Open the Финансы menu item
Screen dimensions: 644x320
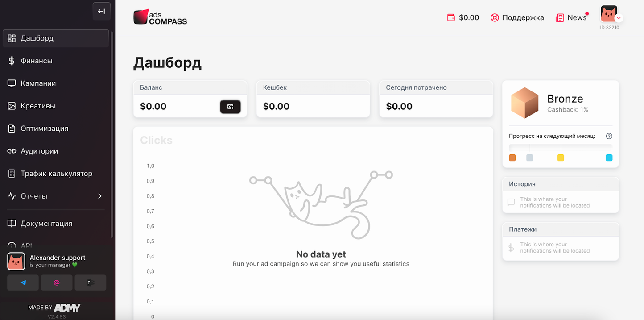pos(37,61)
